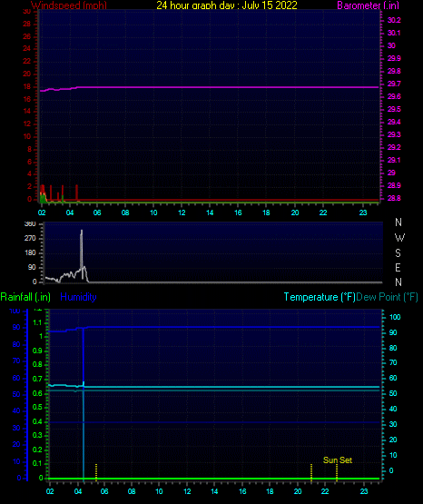The width and height of the screenshot is (423, 504).
Task: Click the 100 temperature scale value
Action: coord(395,317)
